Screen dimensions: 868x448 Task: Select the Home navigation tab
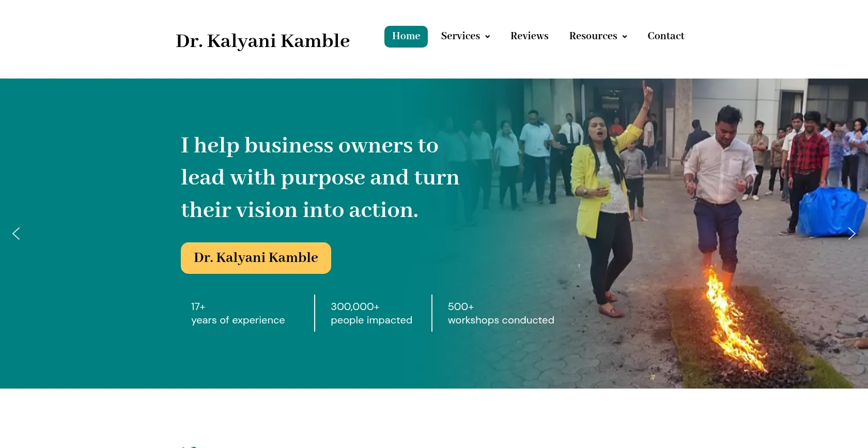[406, 37]
